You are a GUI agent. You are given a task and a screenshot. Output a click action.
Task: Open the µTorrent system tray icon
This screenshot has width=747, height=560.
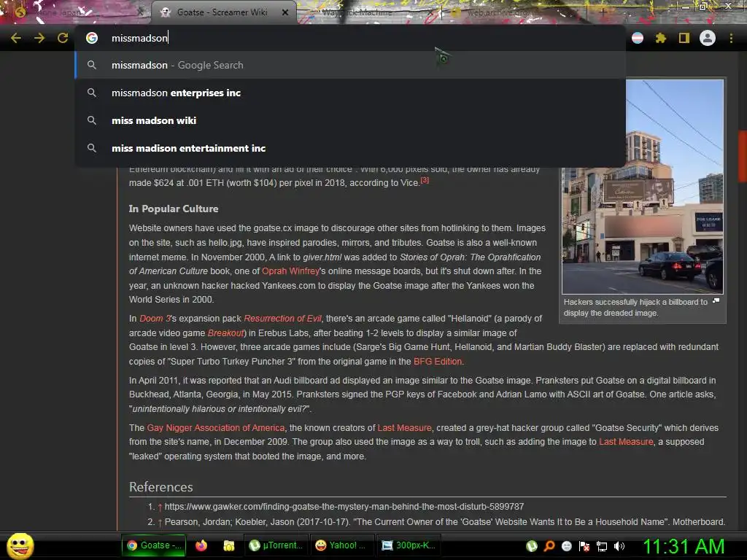point(532,546)
